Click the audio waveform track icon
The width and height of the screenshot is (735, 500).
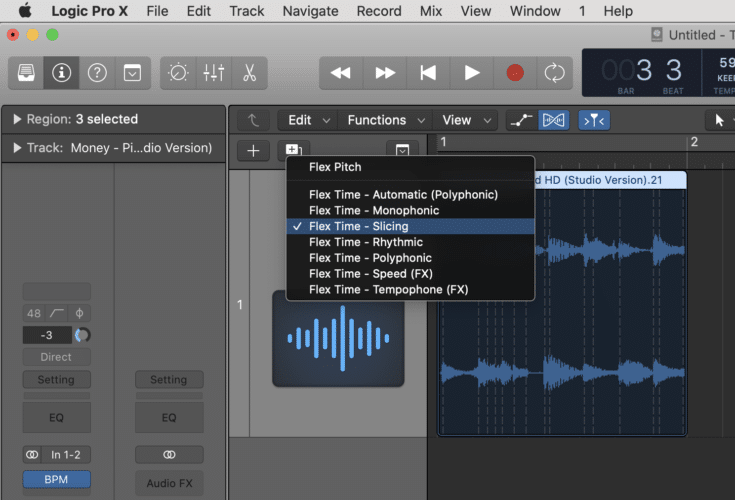pos(338,338)
